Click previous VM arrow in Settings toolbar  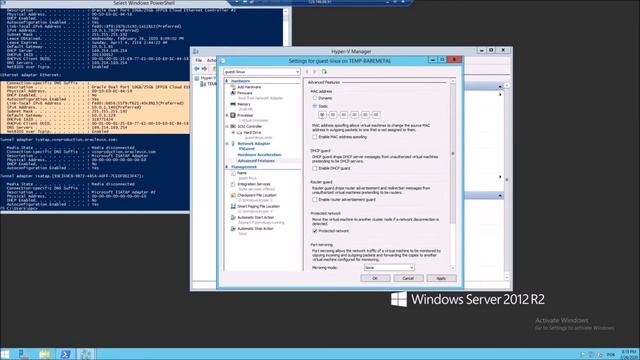[x=307, y=72]
